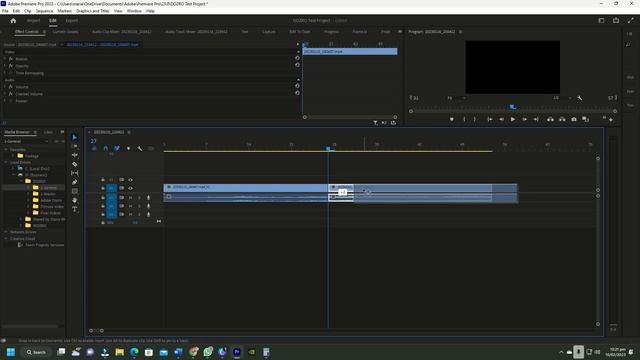Toggle V1 track lock
Viewport: 640px width, 360px height.
click(x=103, y=188)
